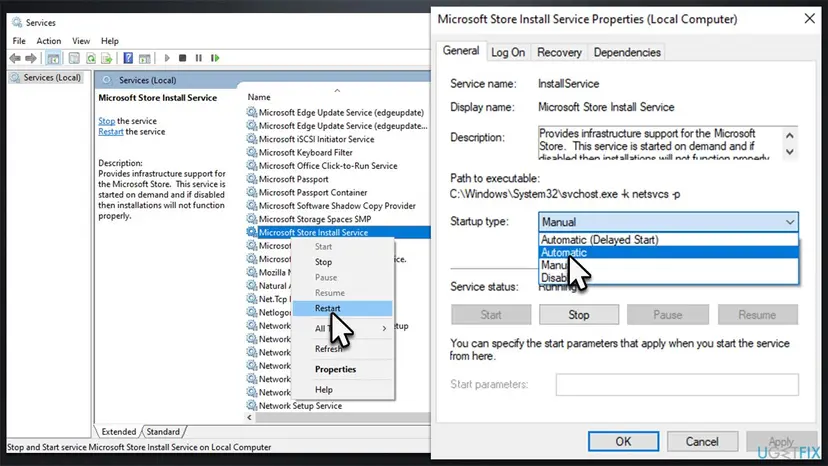
Task: Click gear icon beside Netlogon service row
Action: [x=252, y=312]
